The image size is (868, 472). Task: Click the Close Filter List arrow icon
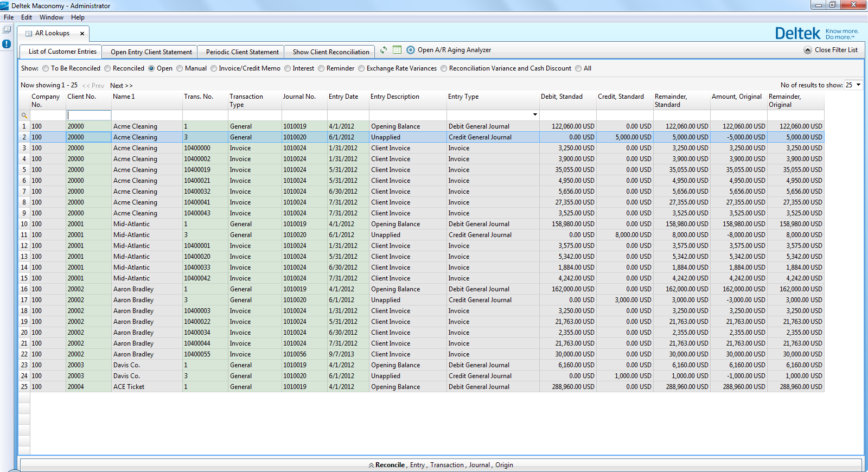coord(808,50)
